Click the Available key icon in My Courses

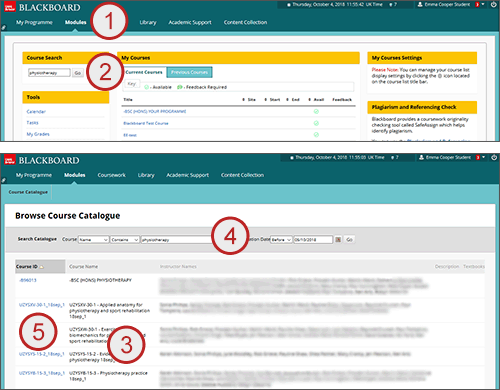146,87
